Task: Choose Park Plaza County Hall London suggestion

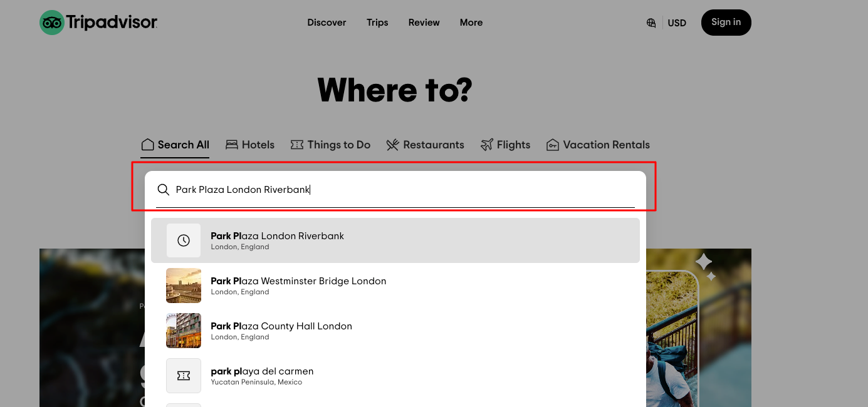Action: 281,326
